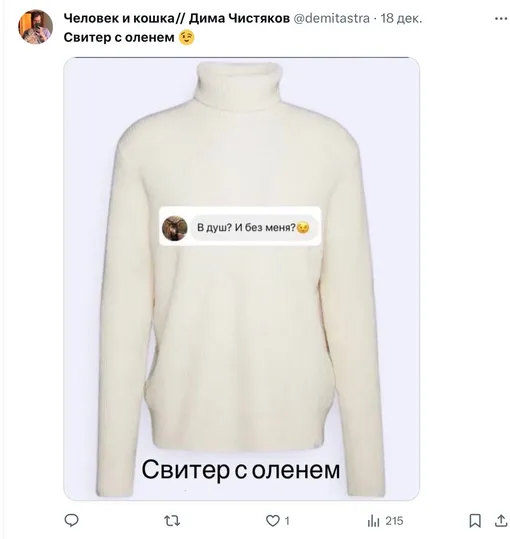The height and width of the screenshot is (539, 510).
Task: Click the emoji inside the comment bubble
Action: click(x=303, y=228)
